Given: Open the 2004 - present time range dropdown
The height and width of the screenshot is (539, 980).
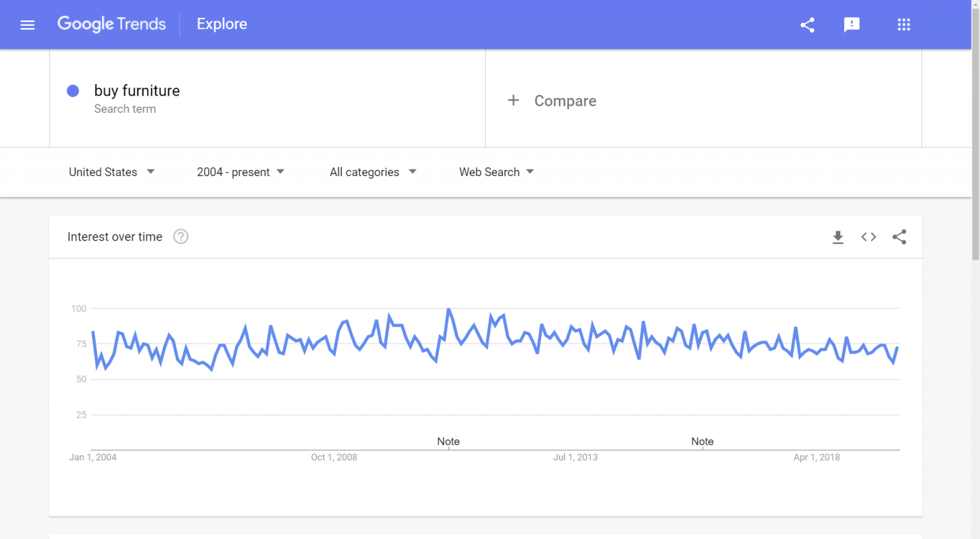Looking at the screenshot, I should tap(241, 172).
